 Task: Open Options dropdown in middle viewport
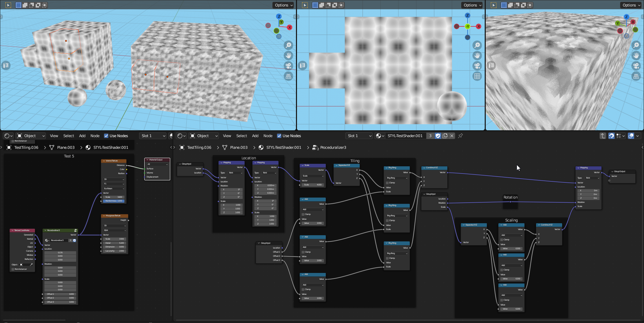pos(472,5)
